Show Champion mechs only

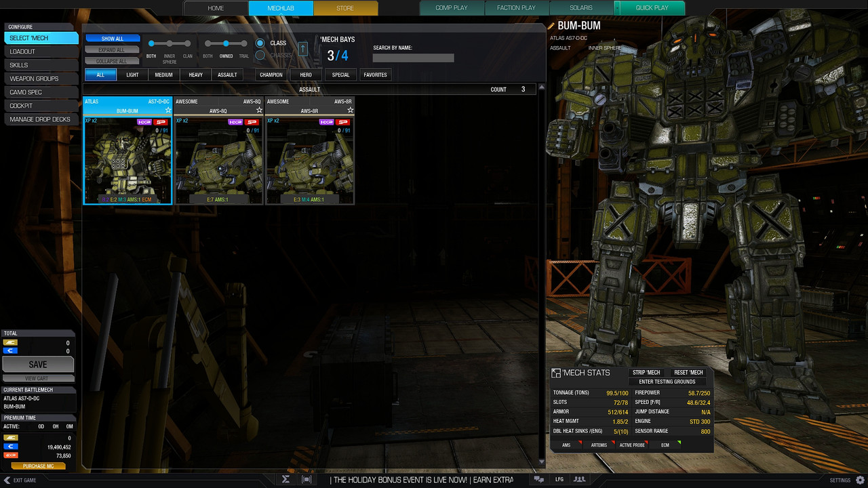pos(271,75)
